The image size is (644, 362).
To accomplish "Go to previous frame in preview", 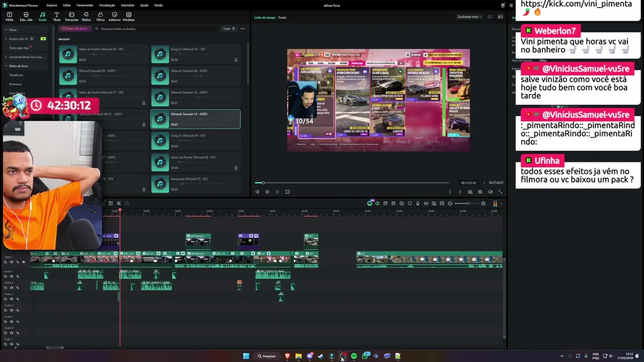I will pos(257,192).
